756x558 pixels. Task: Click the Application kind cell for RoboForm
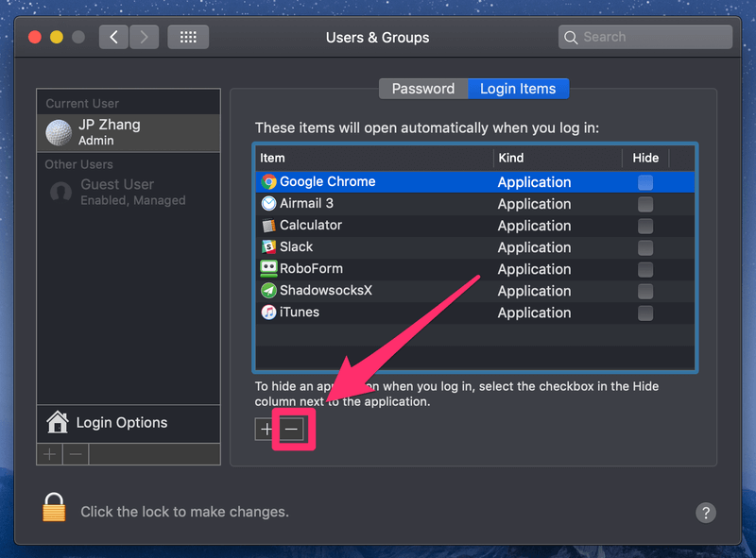tap(534, 269)
